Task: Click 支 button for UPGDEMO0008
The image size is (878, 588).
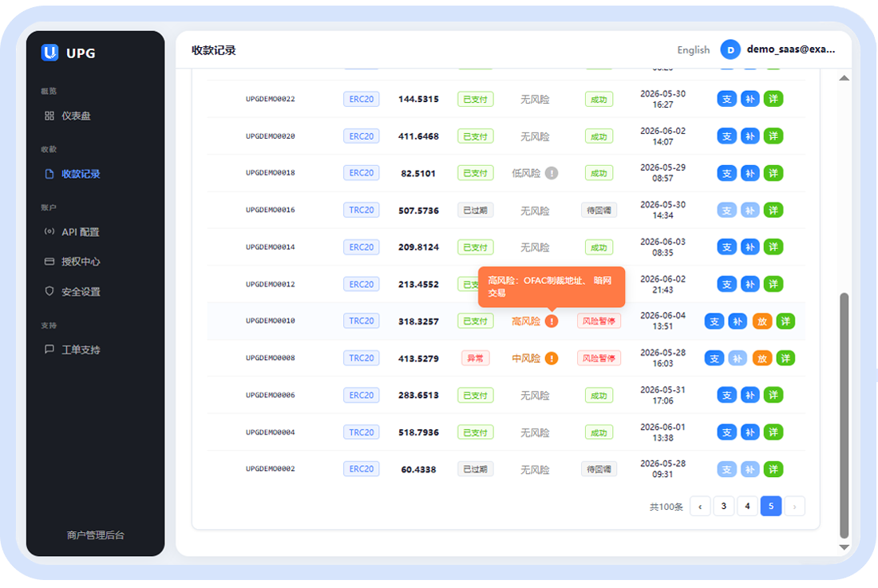Action: coord(714,358)
